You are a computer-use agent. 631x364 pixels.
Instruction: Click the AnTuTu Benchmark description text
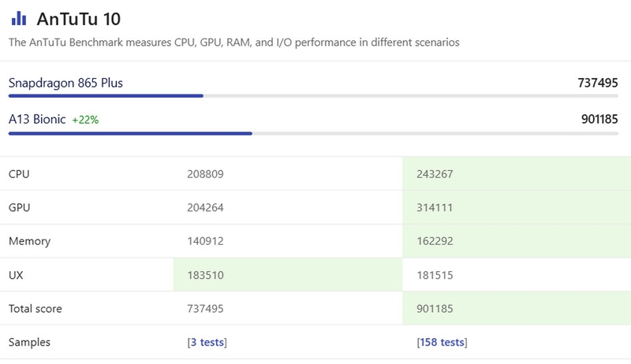pos(233,43)
